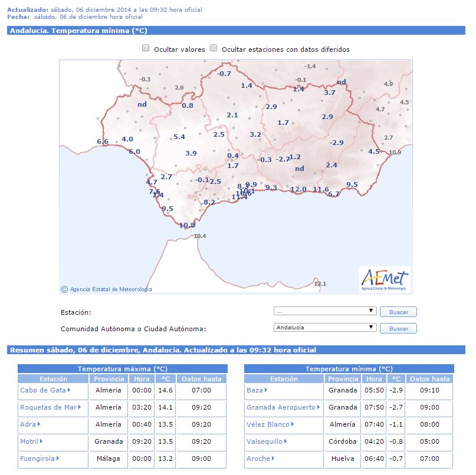Open the Estación dropdown list
The height and width of the screenshot is (475, 476).
[x=325, y=311]
